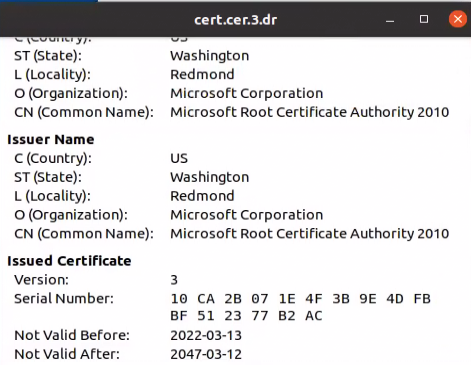The height and width of the screenshot is (365, 471).
Task: Click issuer locality value Redmond under Issuer Name
Action: click(x=202, y=196)
